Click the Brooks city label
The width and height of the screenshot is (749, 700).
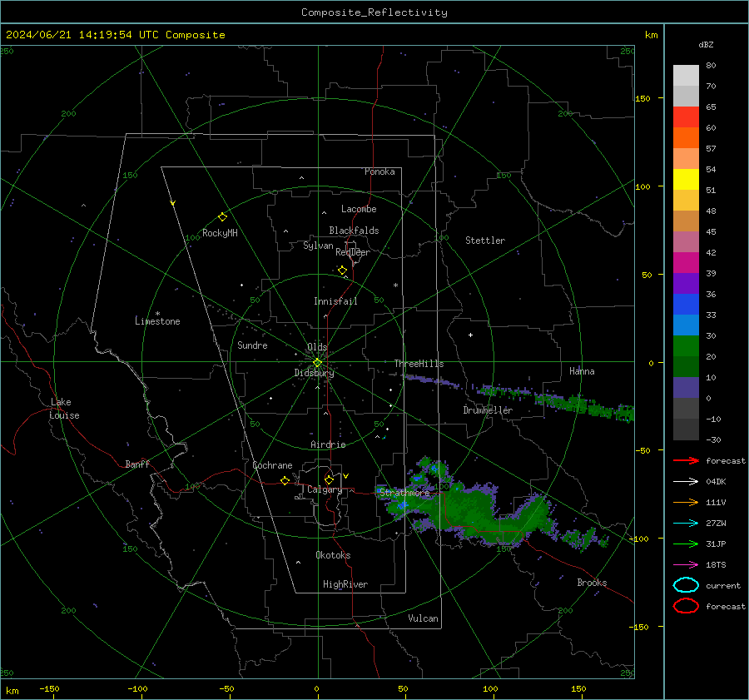[x=592, y=583]
